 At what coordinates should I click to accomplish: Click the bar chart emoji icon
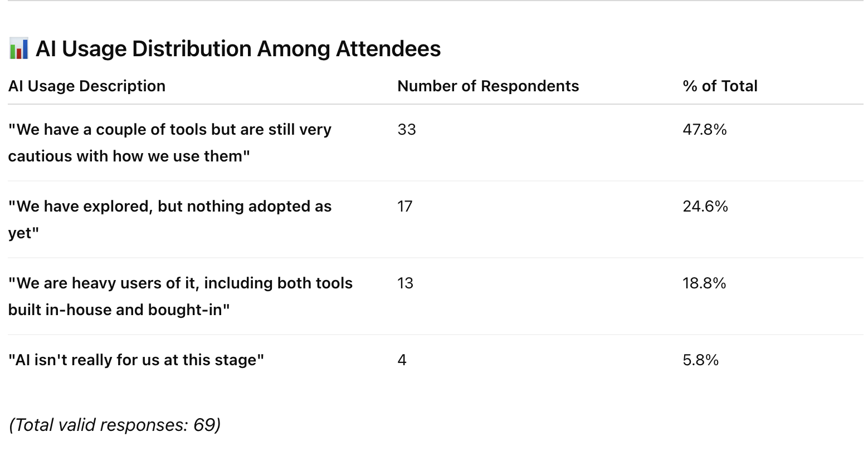coord(19,49)
